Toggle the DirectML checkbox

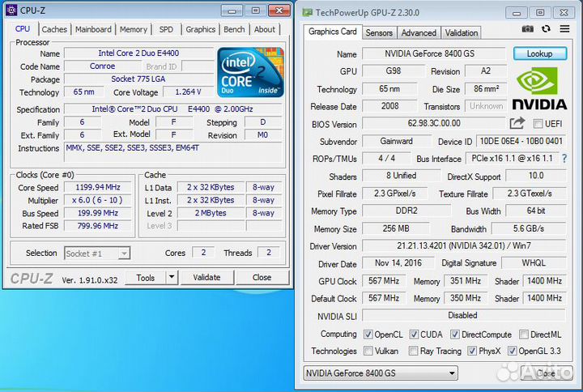coord(524,334)
